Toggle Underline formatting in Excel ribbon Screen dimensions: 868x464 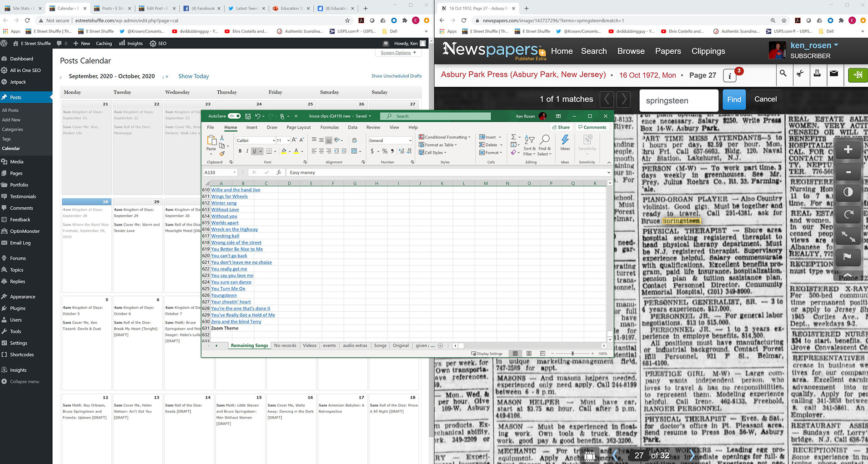coord(254,151)
